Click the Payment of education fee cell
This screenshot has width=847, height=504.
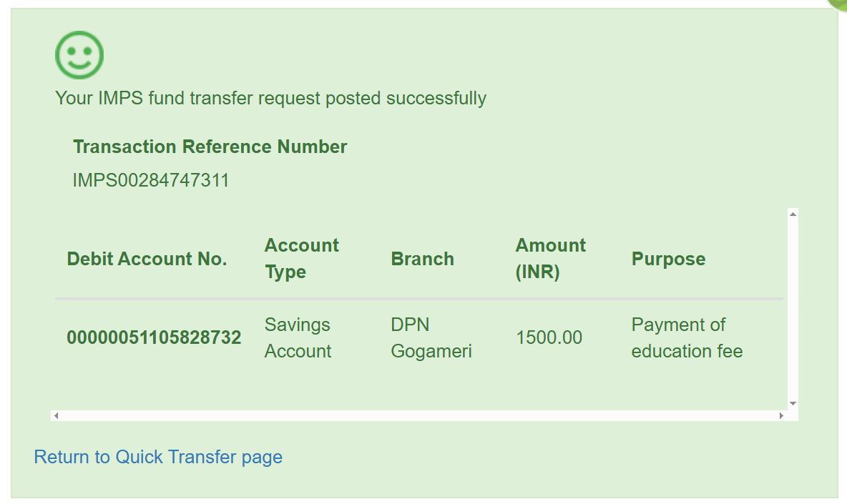687,337
